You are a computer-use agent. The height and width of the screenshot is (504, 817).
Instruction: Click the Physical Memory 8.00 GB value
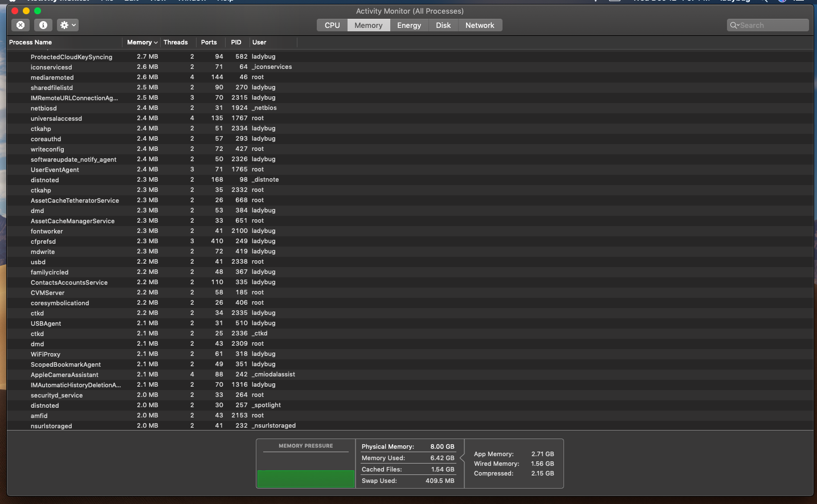[x=442, y=446]
